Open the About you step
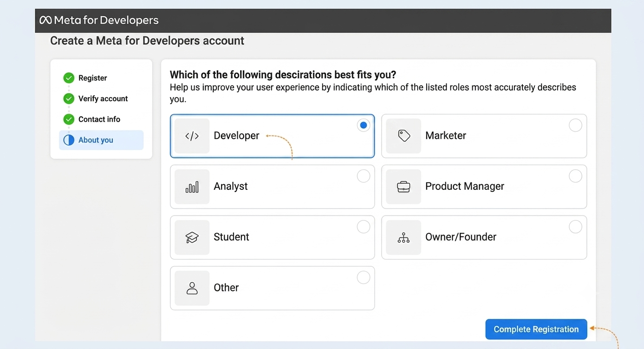The width and height of the screenshot is (644, 349). click(101, 140)
